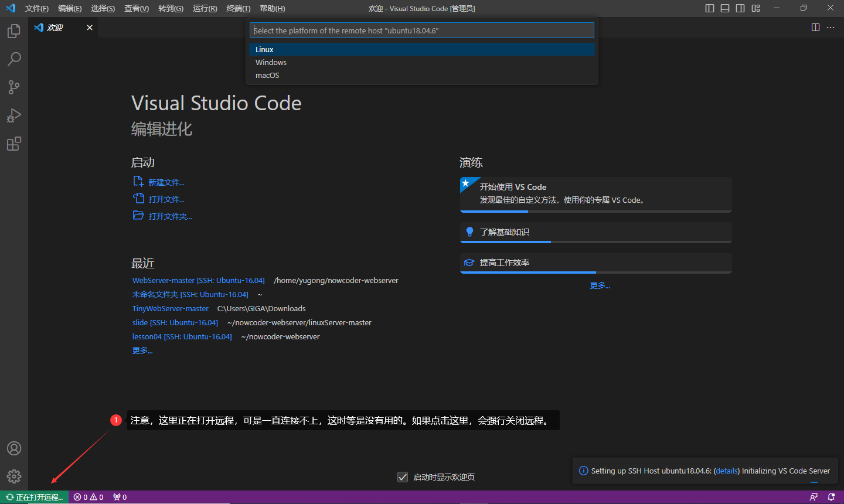Toggle secondary side bar layout icon

(x=740, y=8)
